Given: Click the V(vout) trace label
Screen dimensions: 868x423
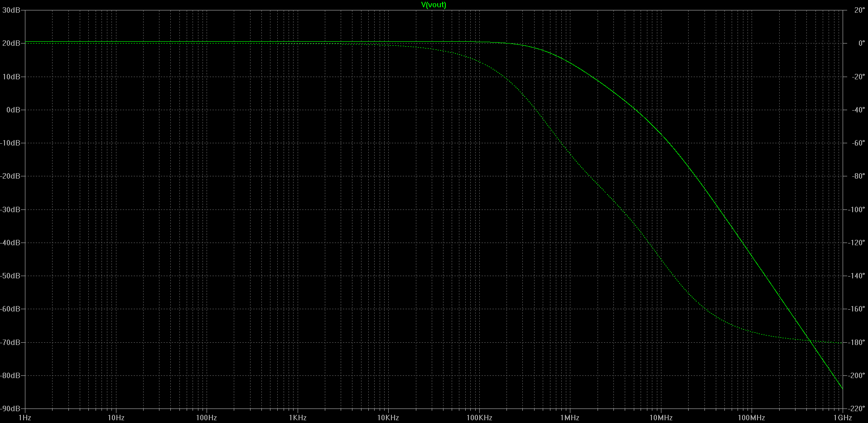Looking at the screenshot, I should pos(434,5).
